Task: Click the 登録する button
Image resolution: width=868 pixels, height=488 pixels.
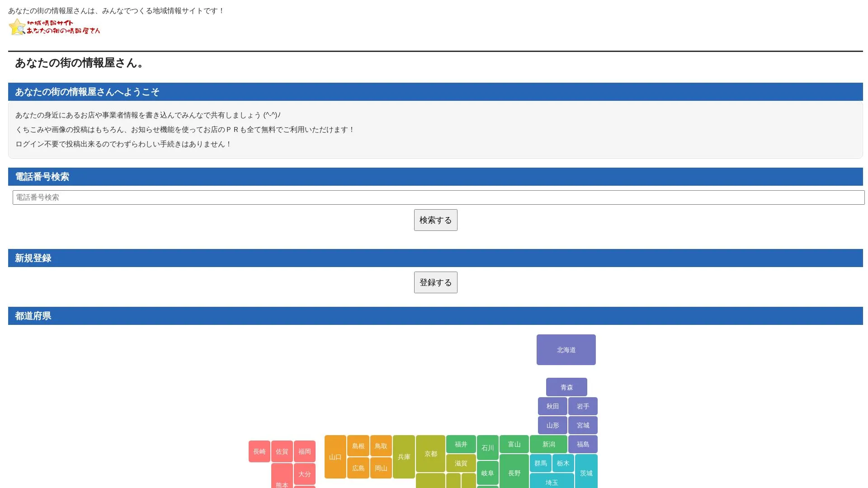Action: (x=435, y=282)
